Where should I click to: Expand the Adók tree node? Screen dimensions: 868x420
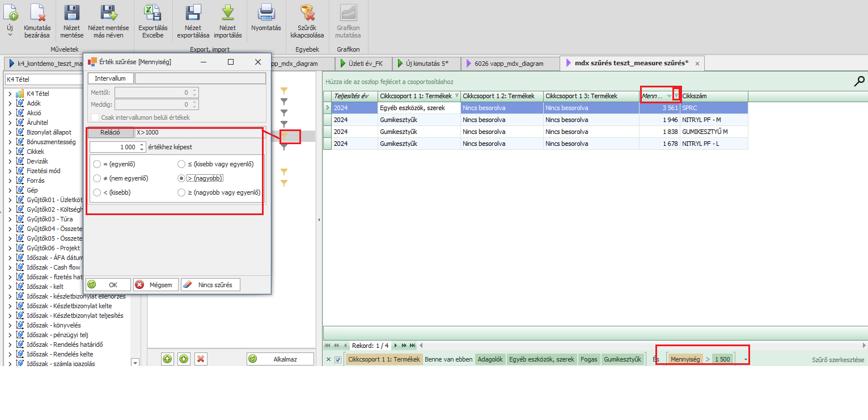click(x=10, y=103)
